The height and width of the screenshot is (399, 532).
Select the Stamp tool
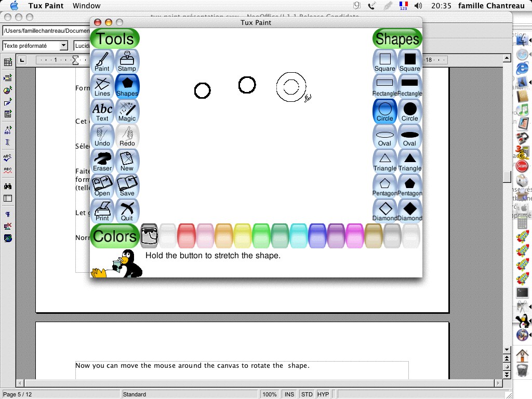tap(127, 61)
